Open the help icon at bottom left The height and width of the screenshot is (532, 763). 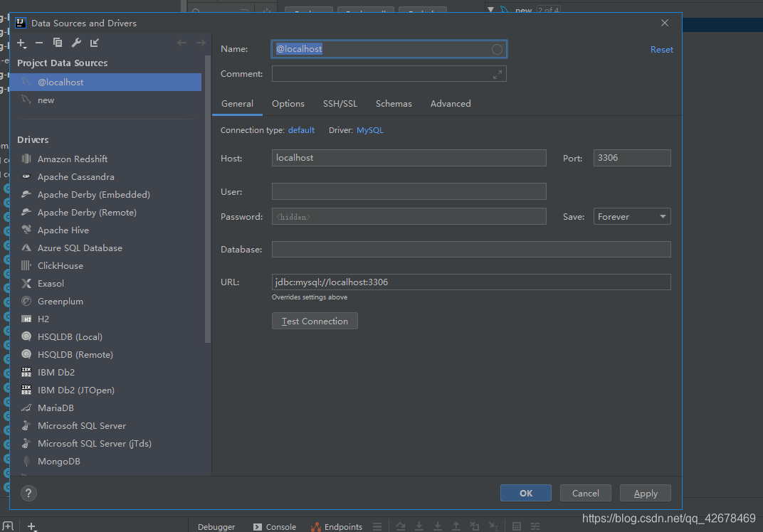[27, 493]
